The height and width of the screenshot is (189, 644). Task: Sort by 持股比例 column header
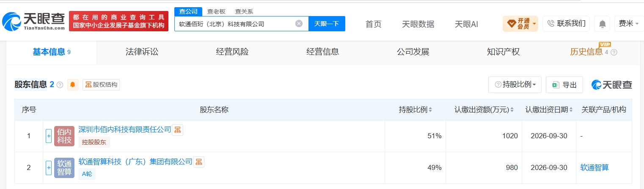416,110
